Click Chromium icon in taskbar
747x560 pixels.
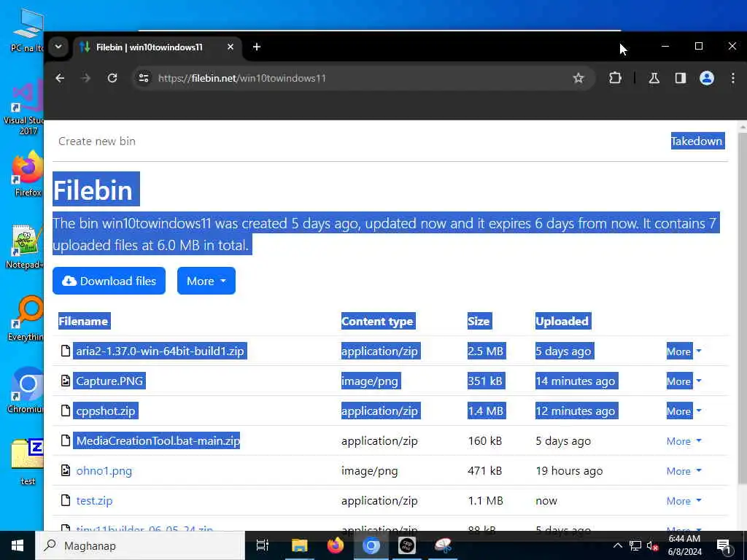click(371, 545)
